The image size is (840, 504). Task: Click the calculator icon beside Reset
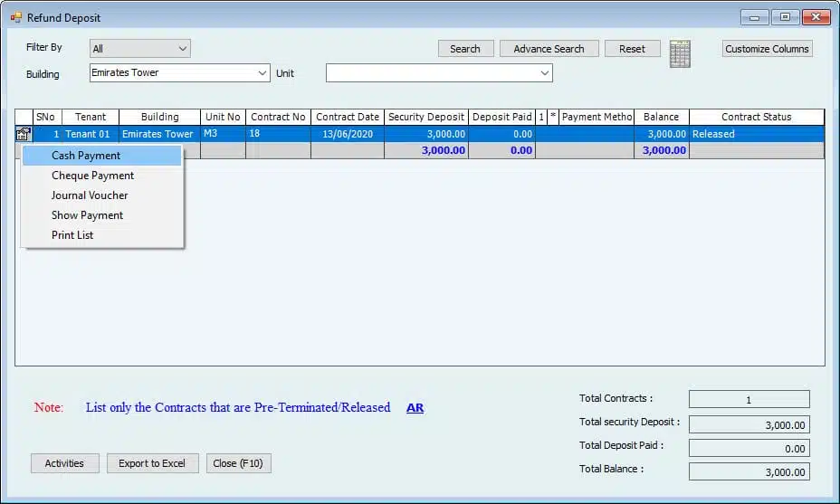point(680,53)
